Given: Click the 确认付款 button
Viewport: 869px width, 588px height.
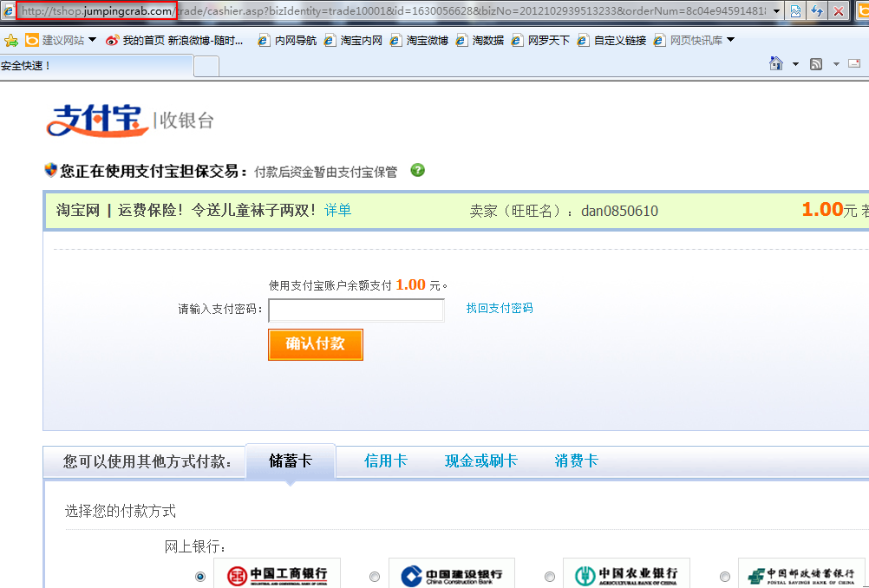Looking at the screenshot, I should pyautogui.click(x=316, y=344).
